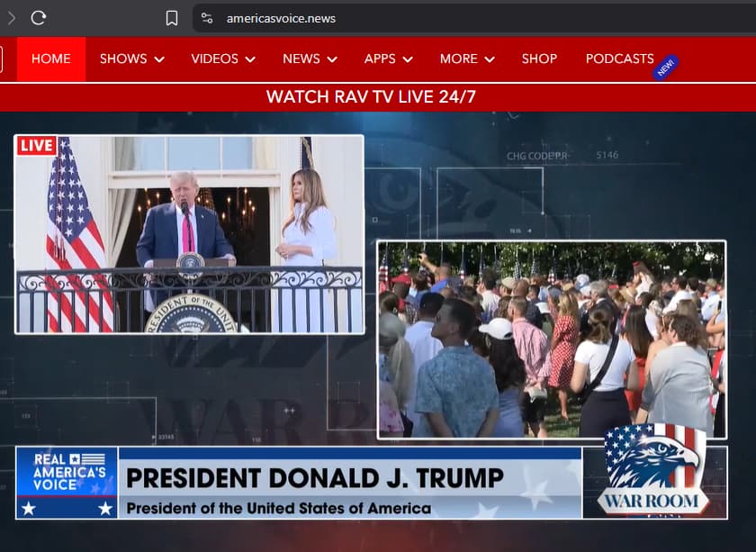756x552 pixels.
Task: Expand the NEWS chevron arrow
Action: point(332,59)
